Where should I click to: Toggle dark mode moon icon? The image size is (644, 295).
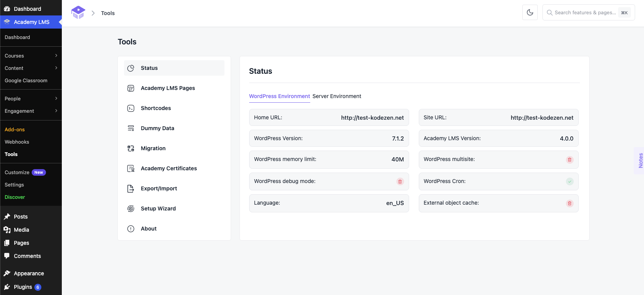530,12
